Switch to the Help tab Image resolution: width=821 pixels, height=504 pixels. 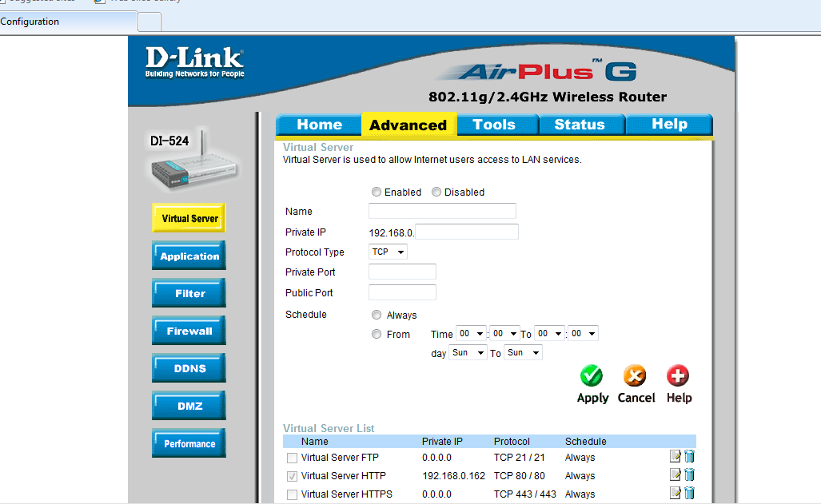click(x=669, y=125)
